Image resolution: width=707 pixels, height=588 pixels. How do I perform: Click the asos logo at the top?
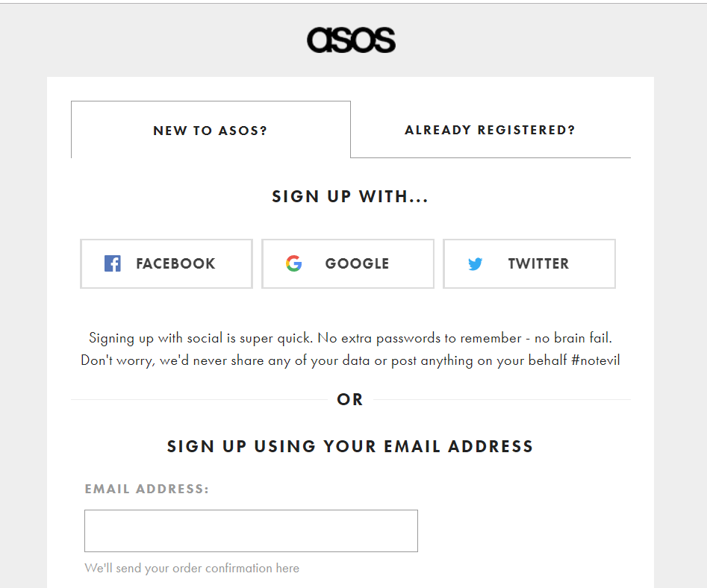click(351, 40)
